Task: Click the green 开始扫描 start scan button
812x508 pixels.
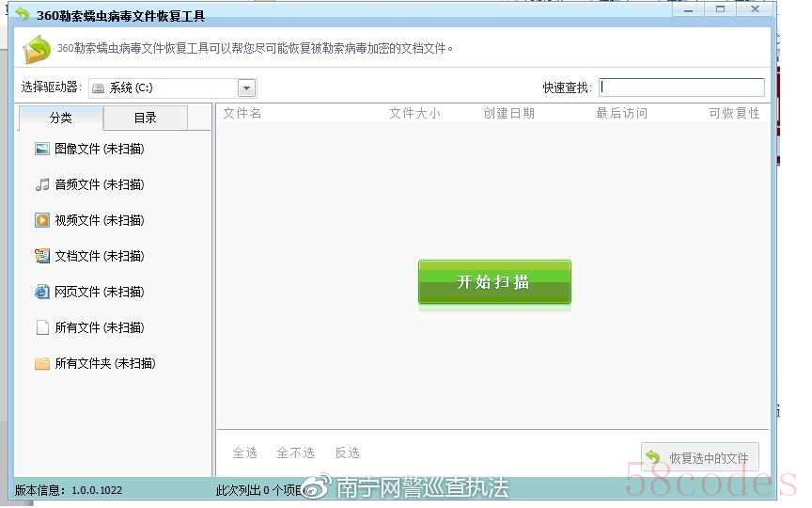Action: [x=494, y=282]
